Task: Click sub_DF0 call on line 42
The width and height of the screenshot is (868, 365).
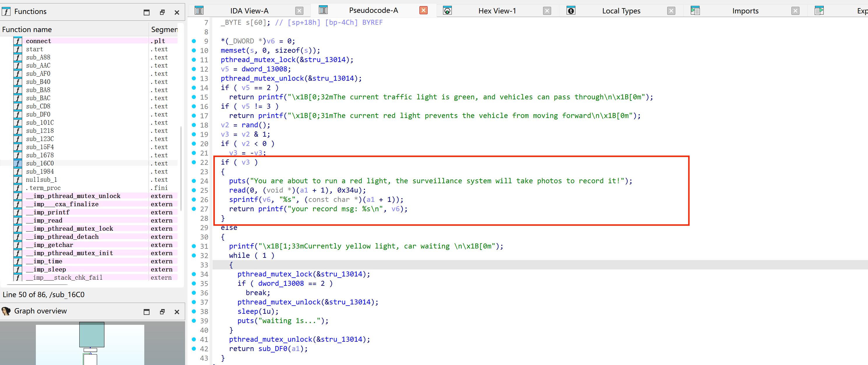Action: tap(273, 349)
